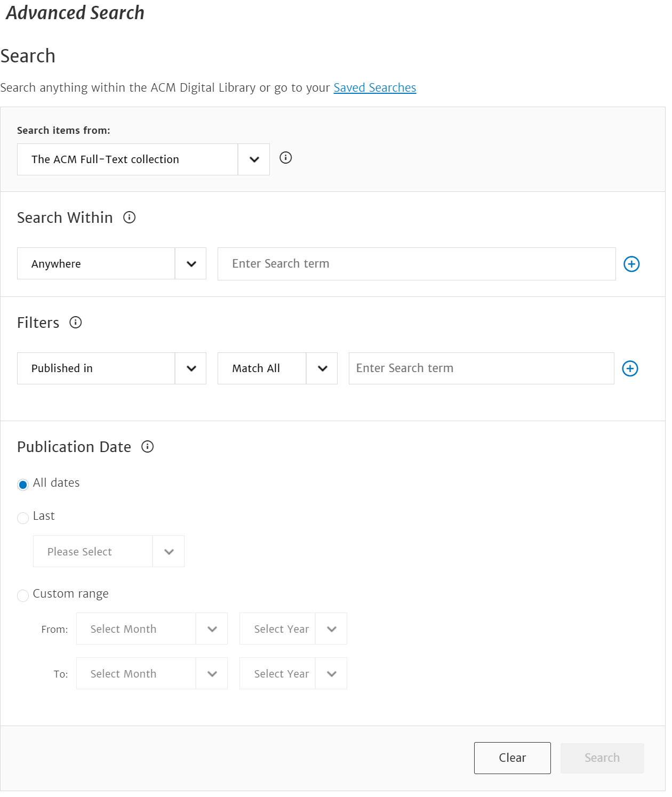Expand the Published in filter dropdown
This screenshot has width=672, height=797.
111,368
